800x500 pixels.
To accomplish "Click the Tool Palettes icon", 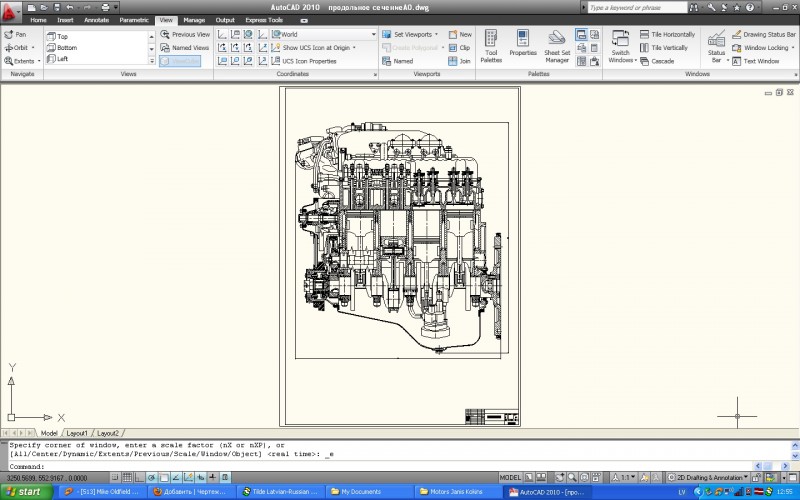I will tap(491, 46).
